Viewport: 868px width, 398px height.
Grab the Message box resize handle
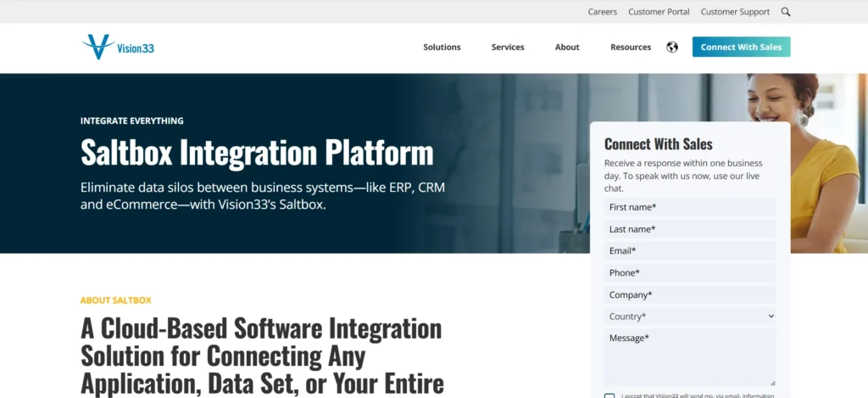coord(773,383)
